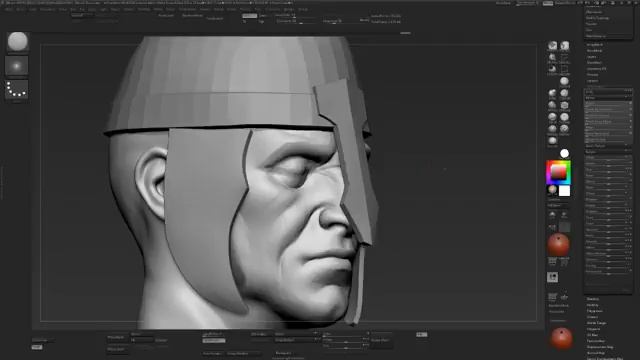640x360 pixels.
Task: Expand the Morph Target section
Action: [x=596, y=323]
